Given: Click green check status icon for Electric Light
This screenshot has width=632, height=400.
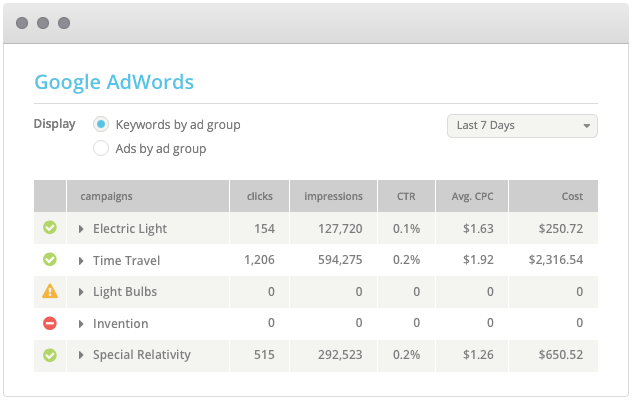Looking at the screenshot, I should pyautogui.click(x=50, y=228).
